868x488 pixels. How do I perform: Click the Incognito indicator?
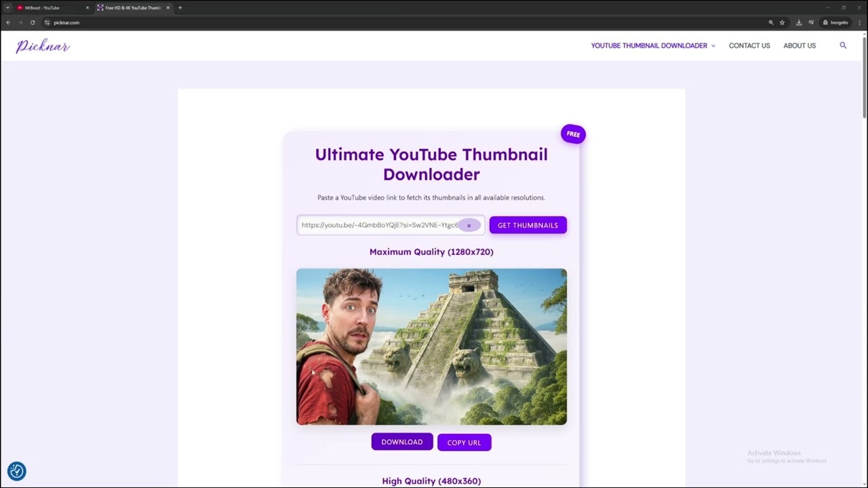835,22
